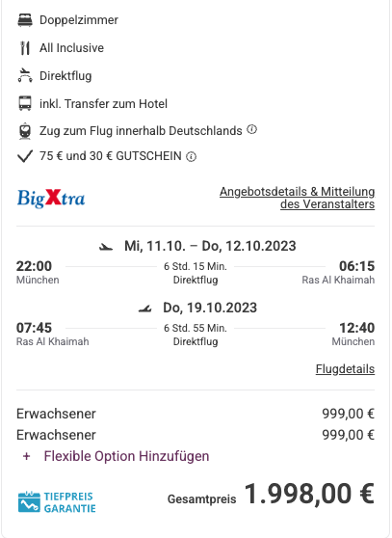Click the departing plane icon for outbound date
The image size is (392, 538).
[x=106, y=247]
